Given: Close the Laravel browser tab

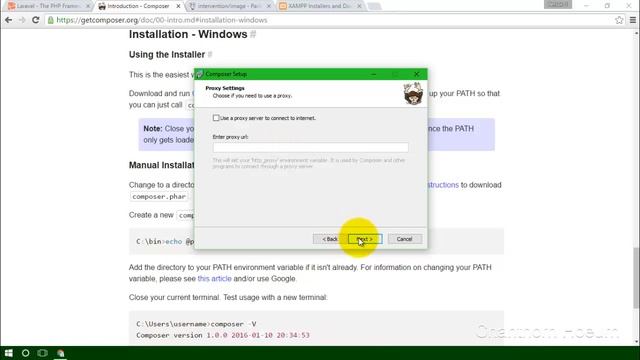Looking at the screenshot, I should (x=88, y=6).
